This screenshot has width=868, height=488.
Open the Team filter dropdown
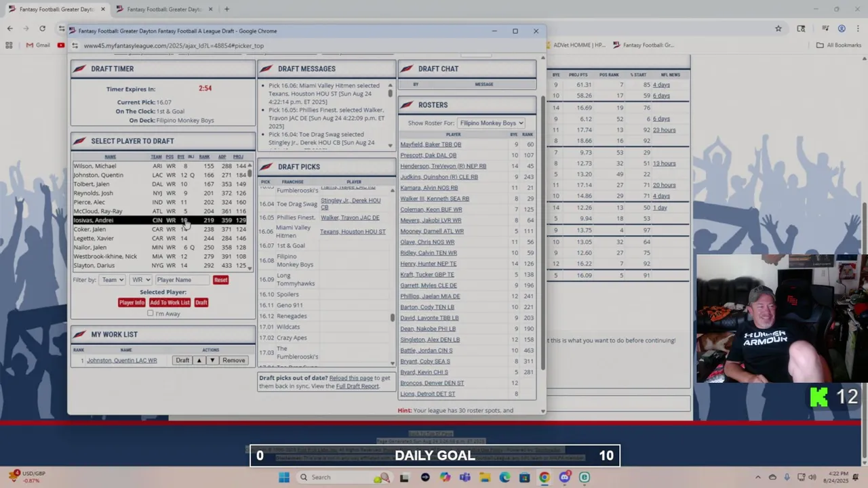(112, 280)
